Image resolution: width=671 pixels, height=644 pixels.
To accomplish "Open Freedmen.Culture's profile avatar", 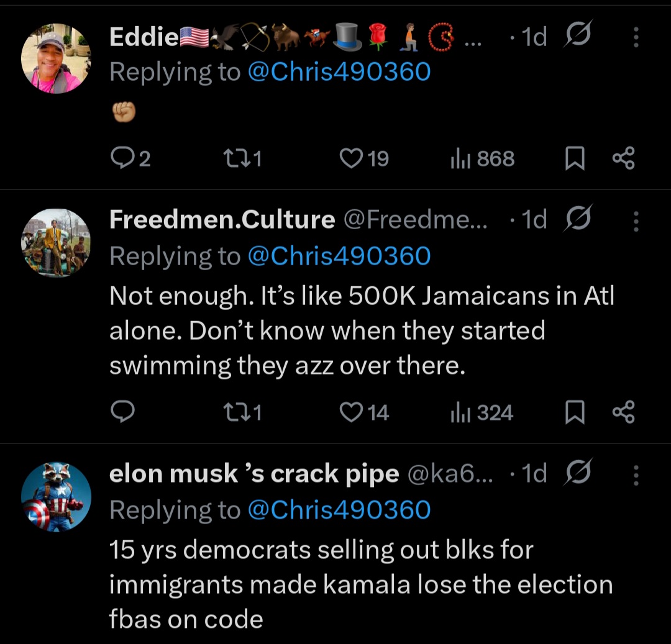I will pos(56,243).
